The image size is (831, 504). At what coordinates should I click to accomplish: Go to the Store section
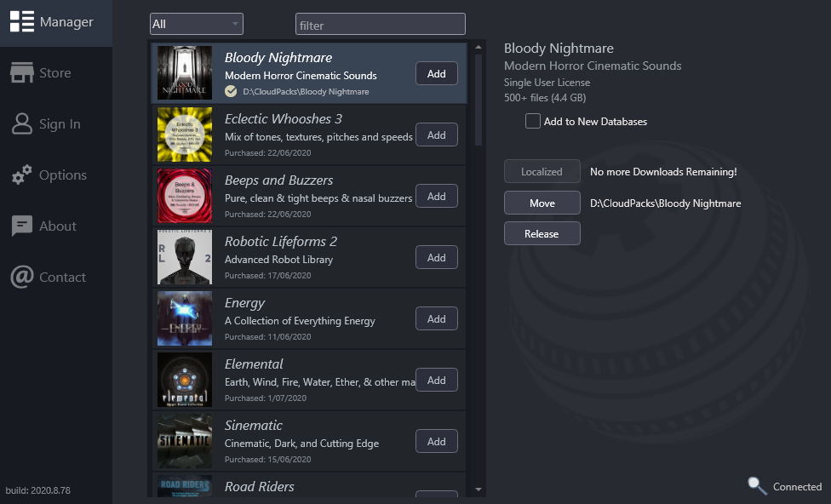click(56, 72)
